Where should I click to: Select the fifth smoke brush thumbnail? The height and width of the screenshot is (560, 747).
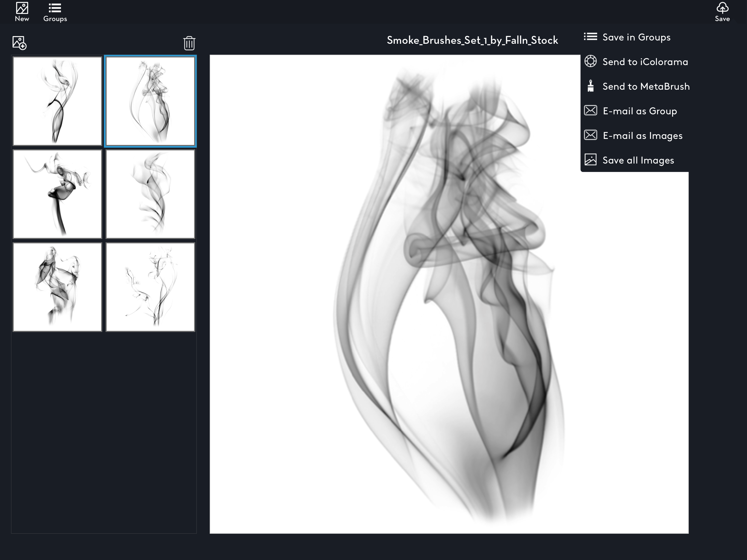[57, 287]
